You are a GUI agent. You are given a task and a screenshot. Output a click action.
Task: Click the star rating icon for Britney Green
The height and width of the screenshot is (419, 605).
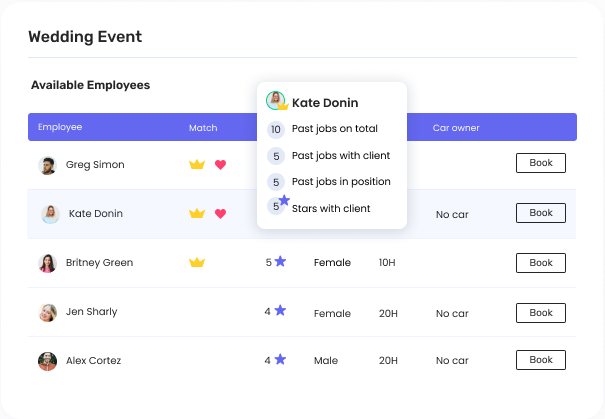click(x=280, y=261)
